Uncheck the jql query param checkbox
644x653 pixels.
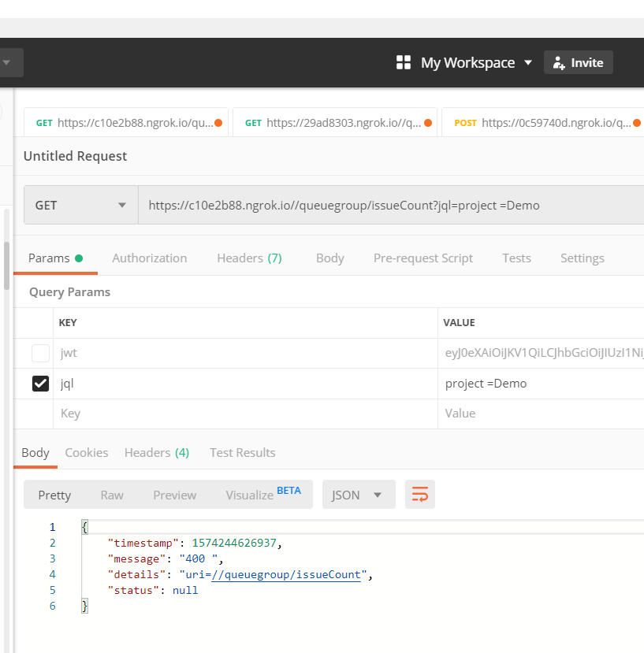click(40, 384)
